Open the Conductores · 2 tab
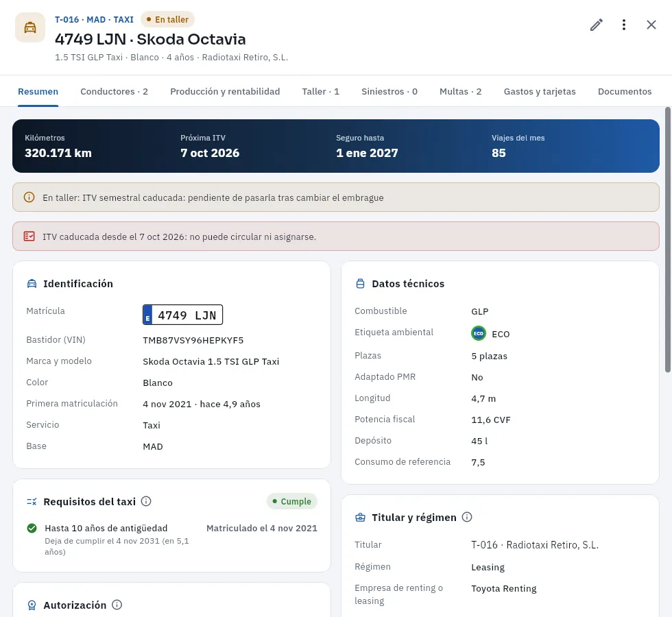 114,92
